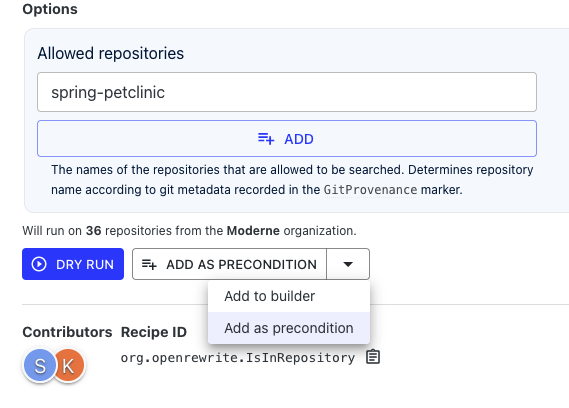Click the Options section heading
This screenshot has width=569, height=408.
tap(50, 9)
